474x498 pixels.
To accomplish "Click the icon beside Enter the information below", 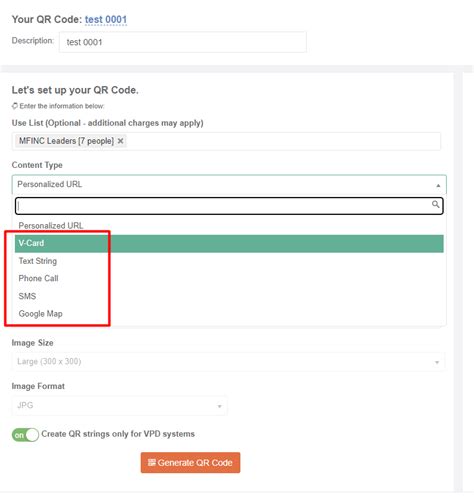I will pos(15,106).
